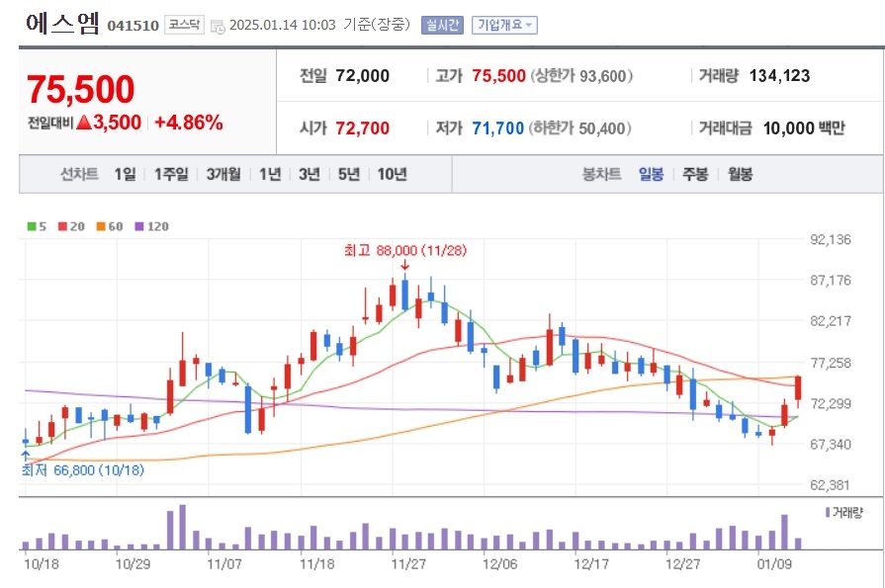Click the calendar clock icon beside the date
This screenshot has width=885, height=588.
(218, 26)
